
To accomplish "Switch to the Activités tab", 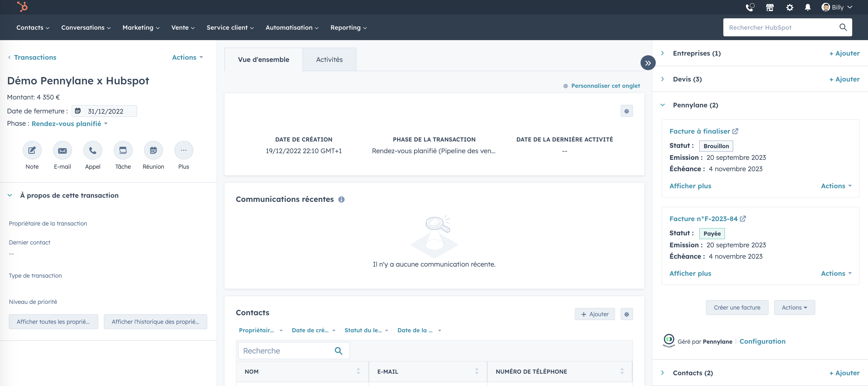I will [329, 60].
